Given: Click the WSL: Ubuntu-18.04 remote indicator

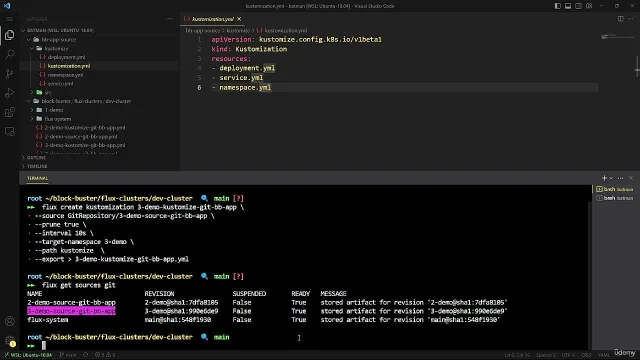Looking at the screenshot, I should pyautogui.click(x=28, y=355).
